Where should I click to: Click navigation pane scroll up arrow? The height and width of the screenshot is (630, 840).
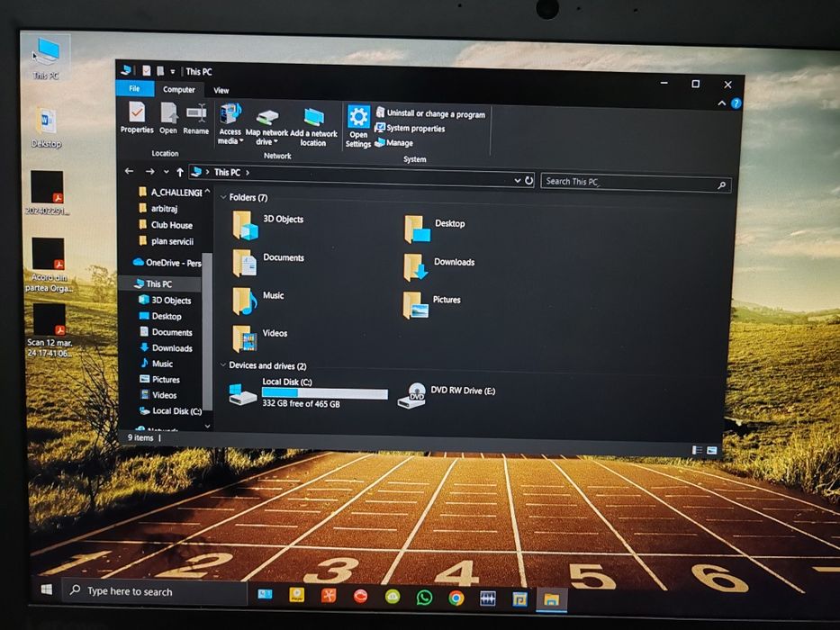pos(207,191)
